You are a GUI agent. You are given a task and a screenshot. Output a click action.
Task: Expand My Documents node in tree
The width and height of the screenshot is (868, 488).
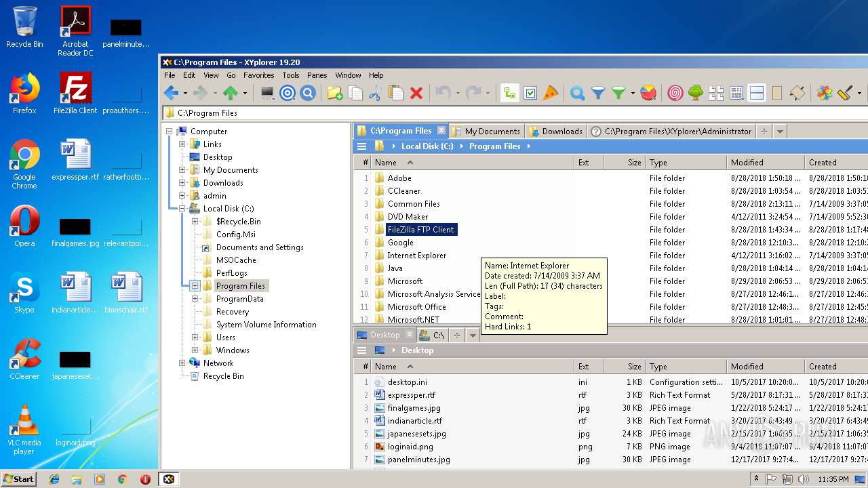click(182, 170)
